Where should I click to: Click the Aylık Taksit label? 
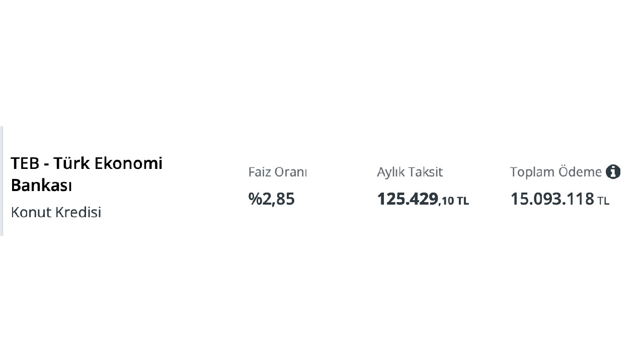click(410, 172)
